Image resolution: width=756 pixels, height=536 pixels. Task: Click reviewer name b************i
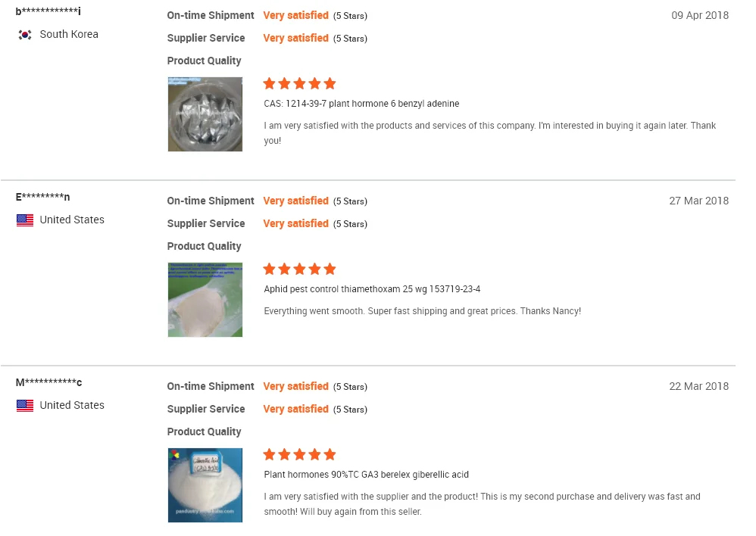(48, 11)
